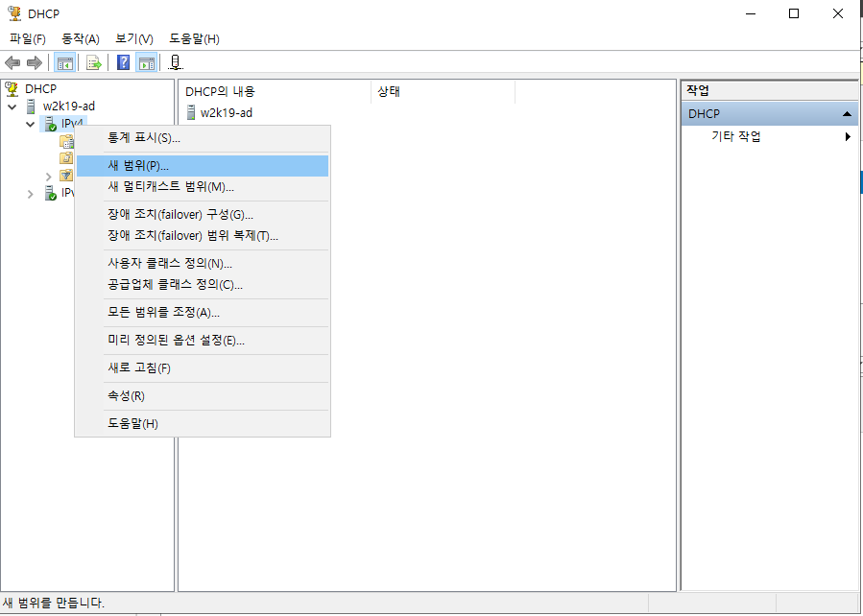Screen dimensions: 863x616
Task: Select 새 멀티캐스트 범위(M)... menu entry
Action: [203, 187]
